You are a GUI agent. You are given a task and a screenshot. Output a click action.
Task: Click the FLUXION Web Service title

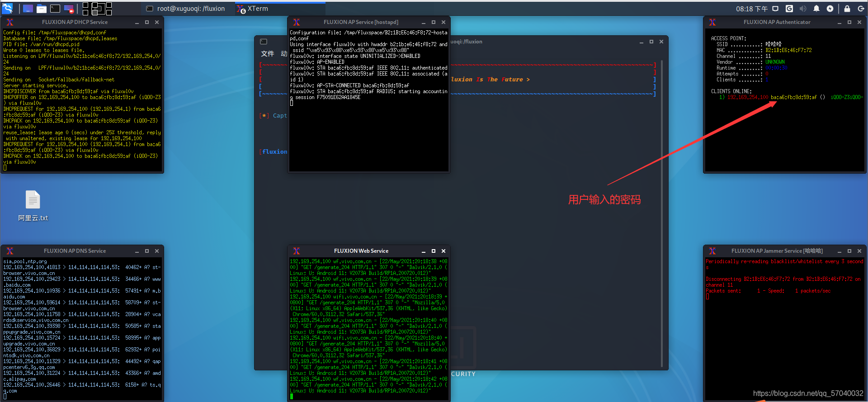tap(361, 251)
